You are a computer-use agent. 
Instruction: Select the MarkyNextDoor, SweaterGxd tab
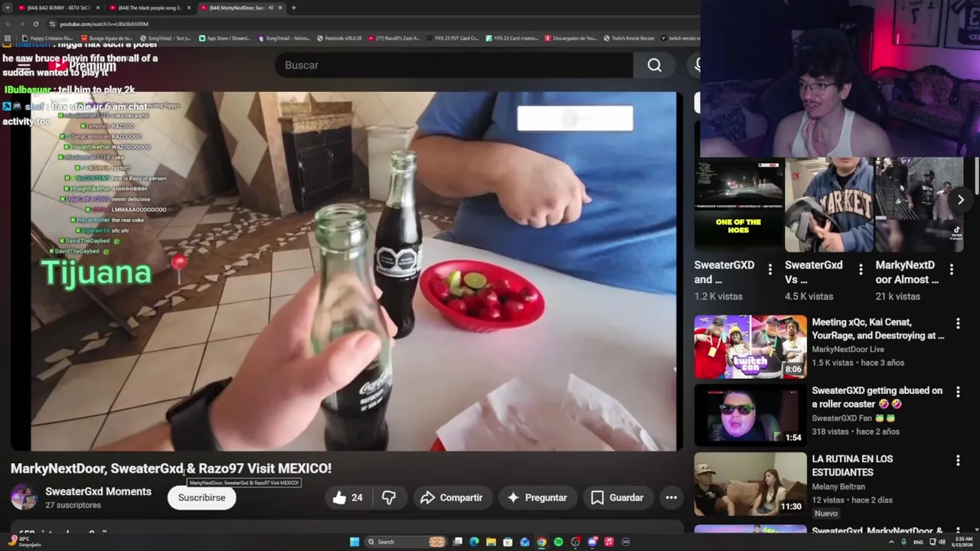(x=242, y=8)
